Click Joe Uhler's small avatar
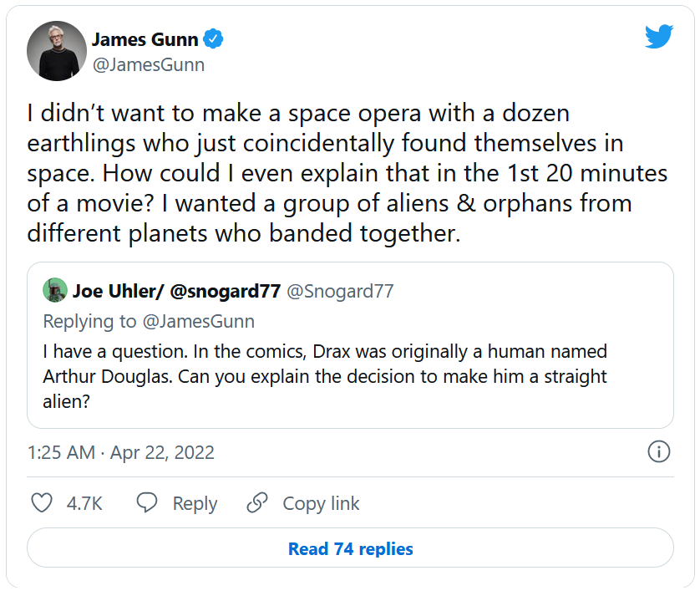The width and height of the screenshot is (700, 596). 55,290
